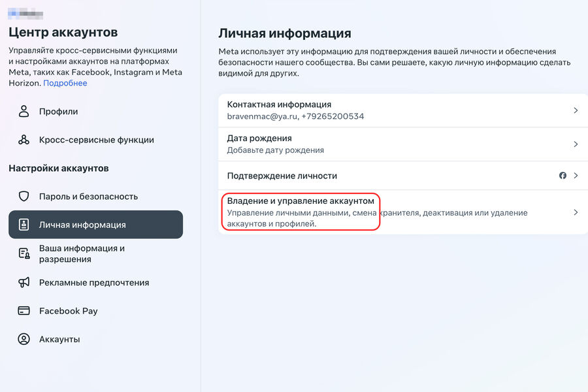
Task: Click the Кросс-сервисные функции connected-circles icon
Action: pyautogui.click(x=24, y=140)
